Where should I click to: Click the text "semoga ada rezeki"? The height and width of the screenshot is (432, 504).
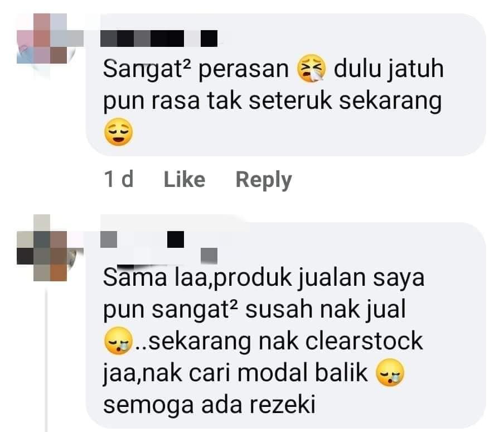(209, 405)
